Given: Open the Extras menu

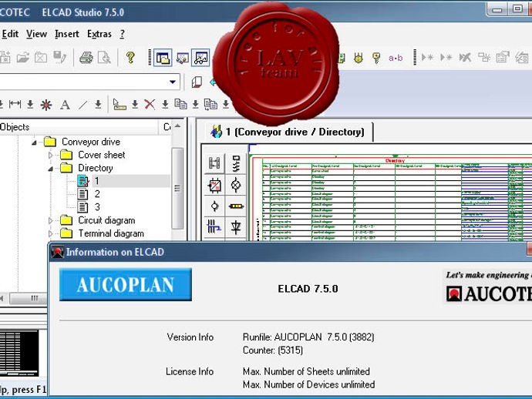Looking at the screenshot, I should coord(99,34).
